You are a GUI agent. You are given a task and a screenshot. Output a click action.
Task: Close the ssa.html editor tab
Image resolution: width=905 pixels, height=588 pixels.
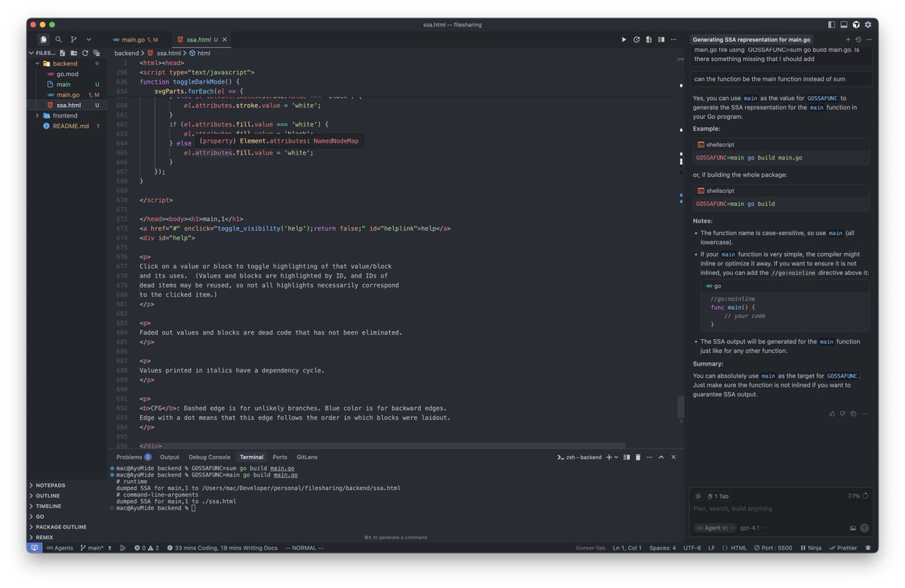click(x=225, y=39)
